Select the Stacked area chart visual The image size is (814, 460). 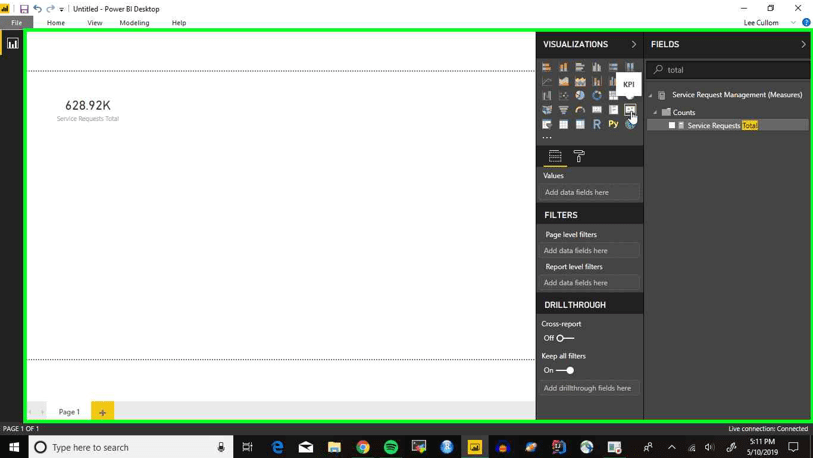[580, 82]
